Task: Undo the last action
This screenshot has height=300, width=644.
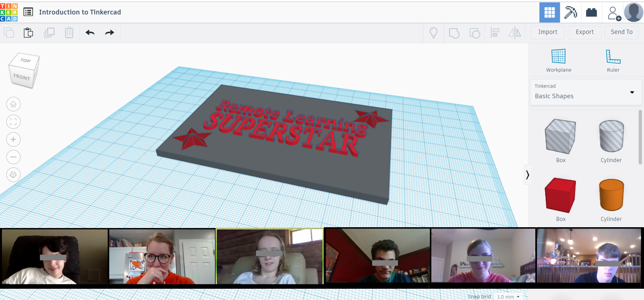Action: click(x=90, y=33)
